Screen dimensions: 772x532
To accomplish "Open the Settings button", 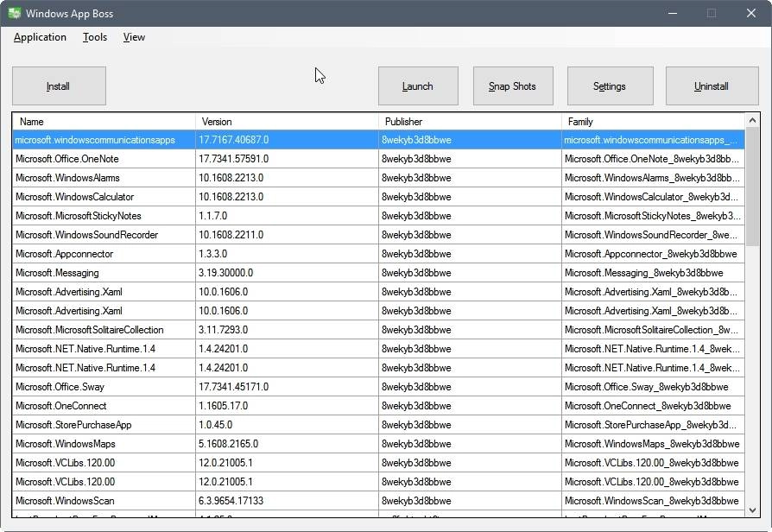I will click(610, 86).
